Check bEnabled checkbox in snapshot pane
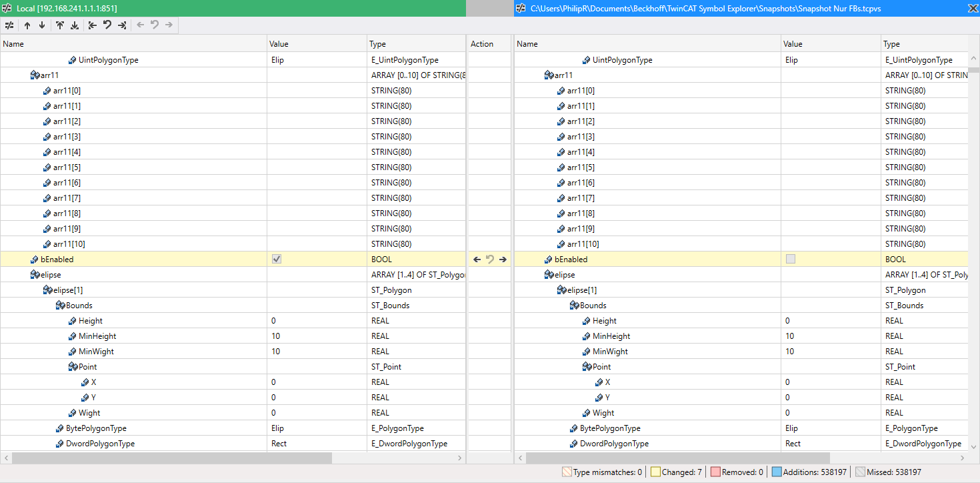The height and width of the screenshot is (483, 980). 791,260
